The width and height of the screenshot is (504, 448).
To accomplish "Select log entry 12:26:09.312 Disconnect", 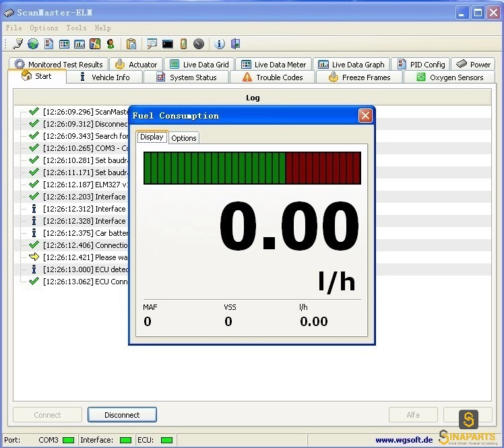I will coord(85,124).
